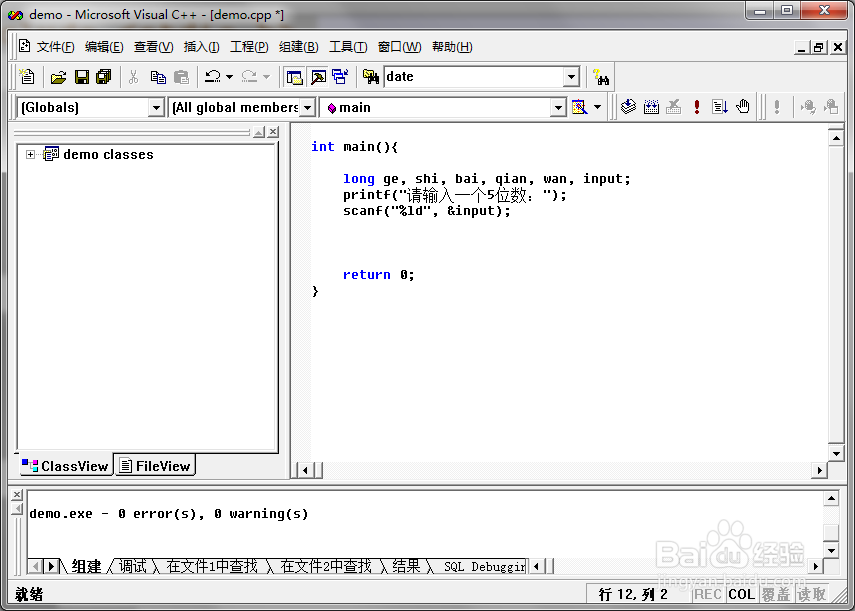Open the 查看(V) menu
The width and height of the screenshot is (855, 611).
(x=154, y=47)
